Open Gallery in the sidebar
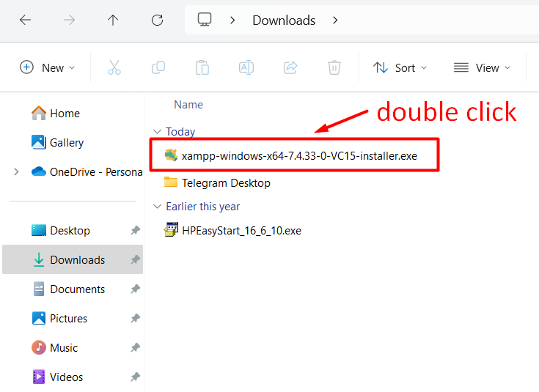The height and width of the screenshot is (392, 539). click(x=57, y=142)
